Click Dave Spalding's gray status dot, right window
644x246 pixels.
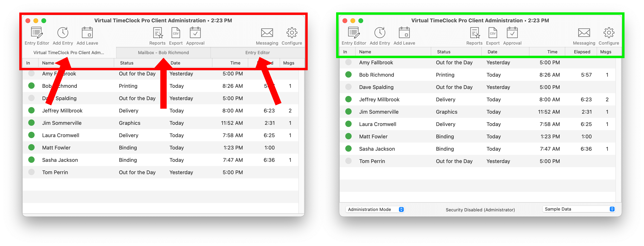click(x=348, y=87)
